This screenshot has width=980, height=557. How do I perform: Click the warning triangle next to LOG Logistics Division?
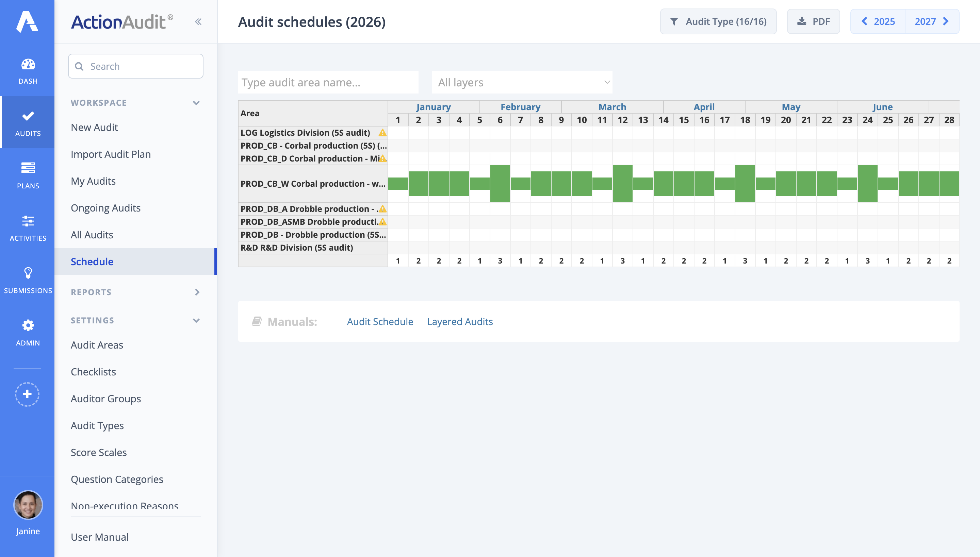click(x=382, y=133)
